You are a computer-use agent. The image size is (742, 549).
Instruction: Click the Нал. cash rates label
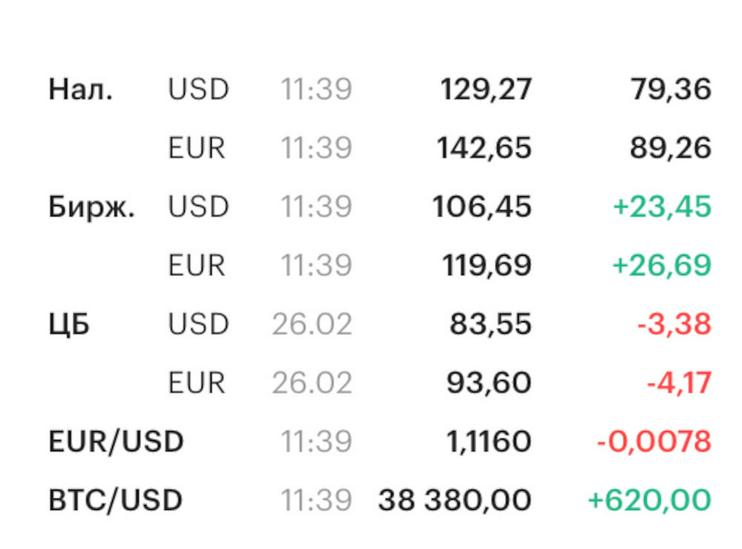click(x=81, y=90)
